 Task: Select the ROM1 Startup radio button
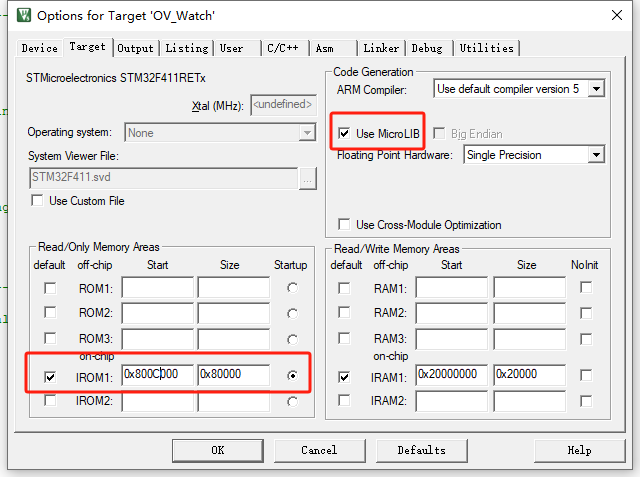pyautogui.click(x=292, y=288)
